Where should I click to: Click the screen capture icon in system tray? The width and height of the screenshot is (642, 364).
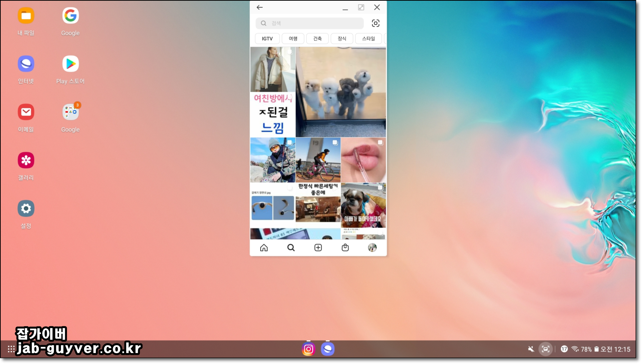coord(545,349)
